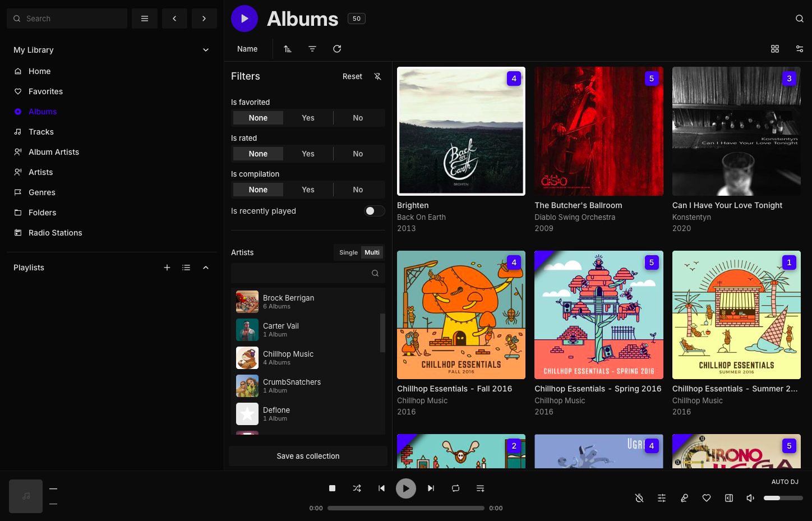This screenshot has width=812, height=521.
Task: Switch the album display with the grid icon
Action: coord(775,49)
